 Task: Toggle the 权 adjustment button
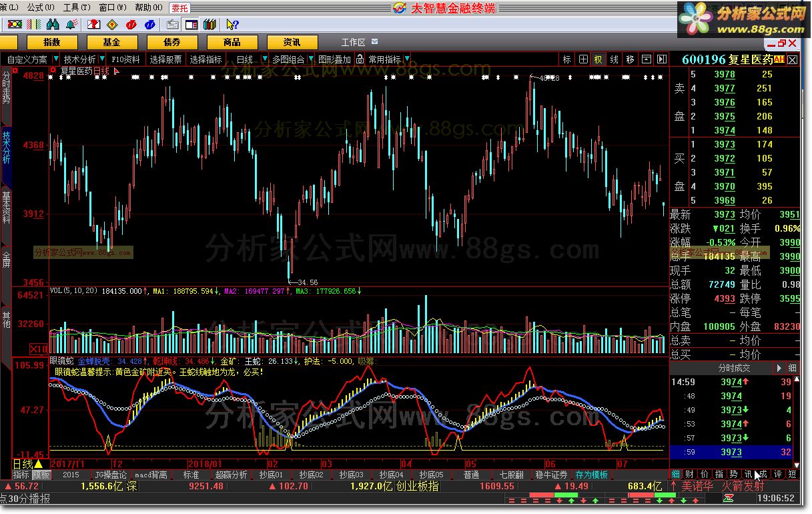598,59
